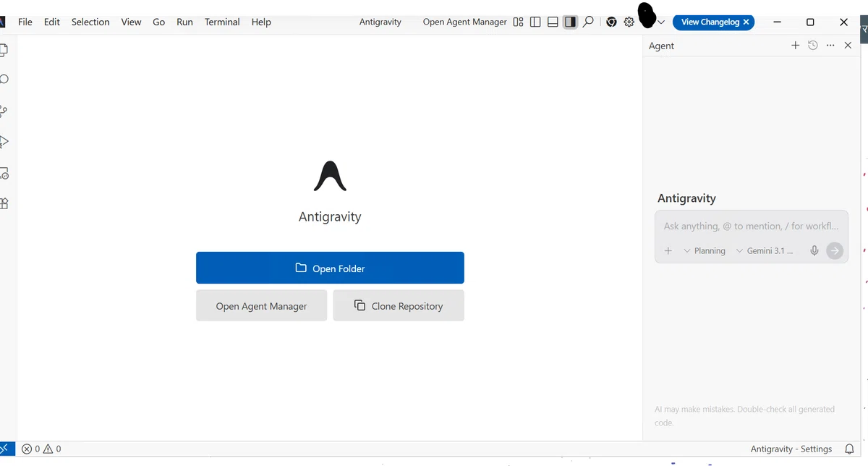868x466 pixels.
Task: Click the blue Open Folder button
Action: [330, 268]
